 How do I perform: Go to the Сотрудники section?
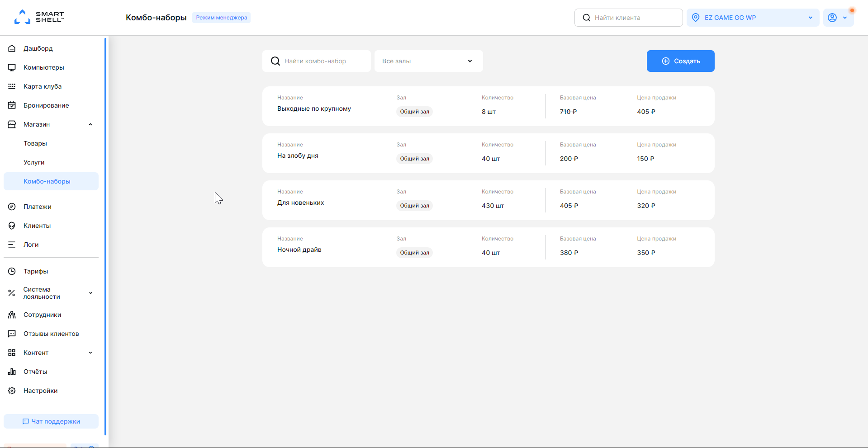point(42,315)
